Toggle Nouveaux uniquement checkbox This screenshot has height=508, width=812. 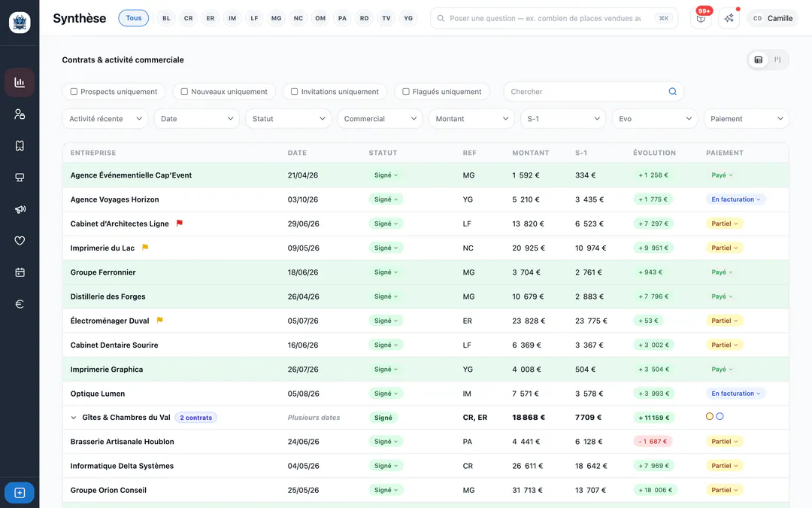[x=184, y=91]
